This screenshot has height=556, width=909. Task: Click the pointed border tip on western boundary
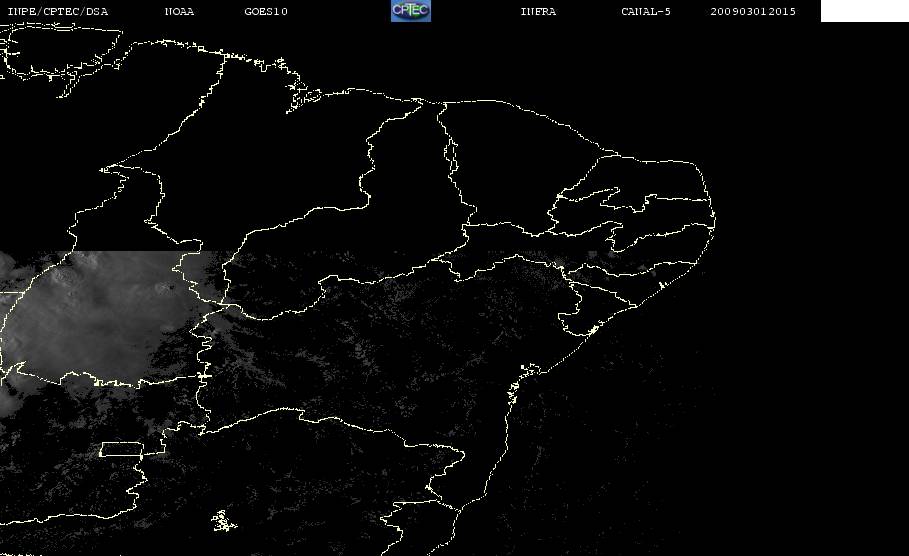click(x=103, y=170)
